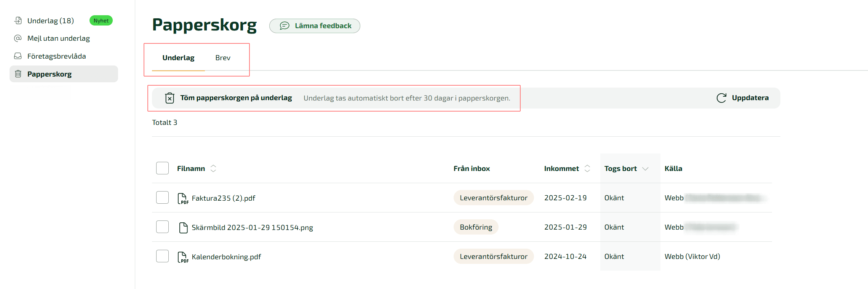Click the PDF icon beside Faktura235 (2).pdf

click(183, 198)
